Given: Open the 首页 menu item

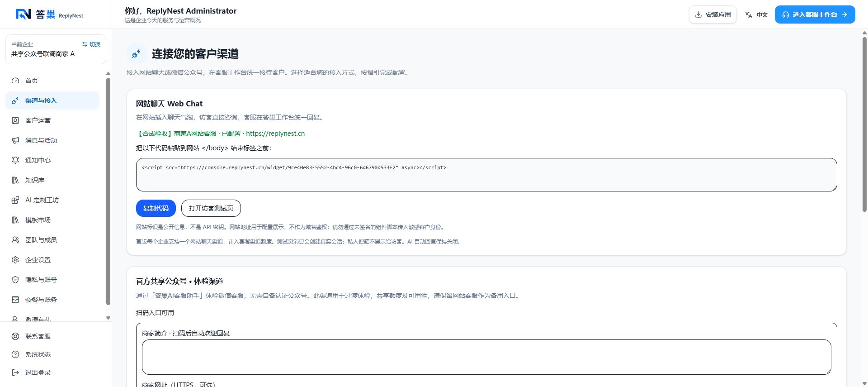Looking at the screenshot, I should tap(52, 81).
